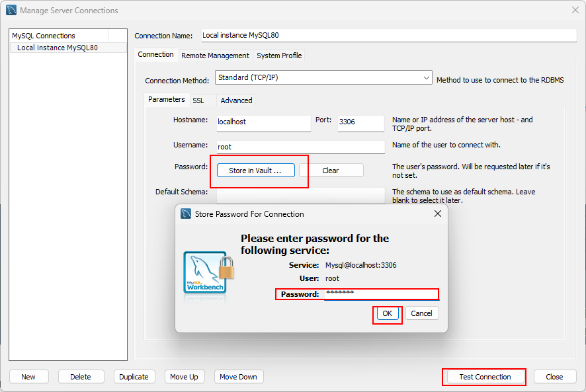Open the Connection Method dropdown
This screenshot has width=586, height=392.
point(323,77)
